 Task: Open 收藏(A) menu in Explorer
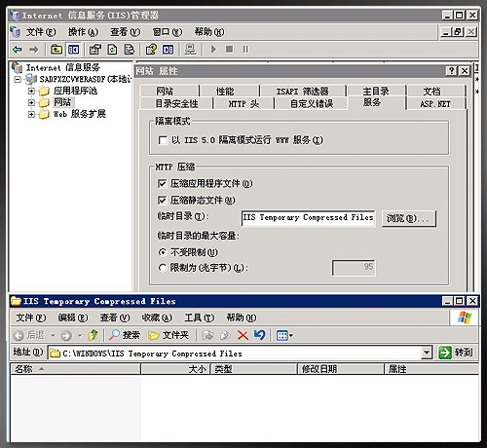[157, 317]
